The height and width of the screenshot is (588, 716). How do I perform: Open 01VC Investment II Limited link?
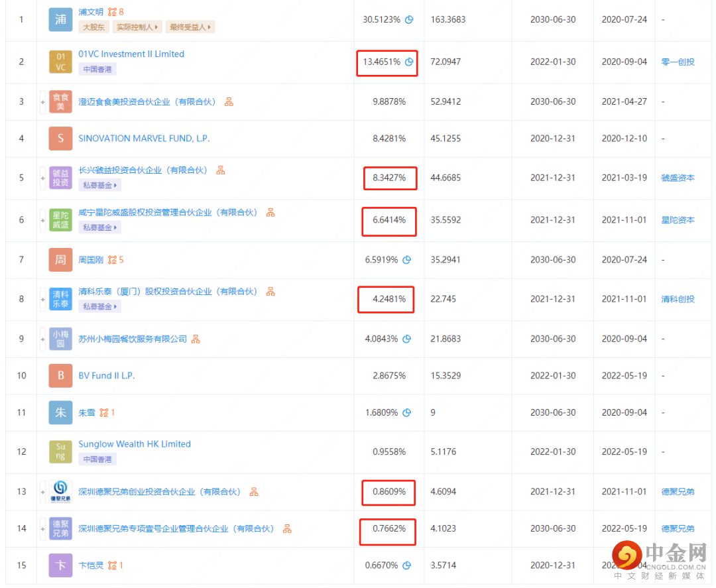coord(131,54)
